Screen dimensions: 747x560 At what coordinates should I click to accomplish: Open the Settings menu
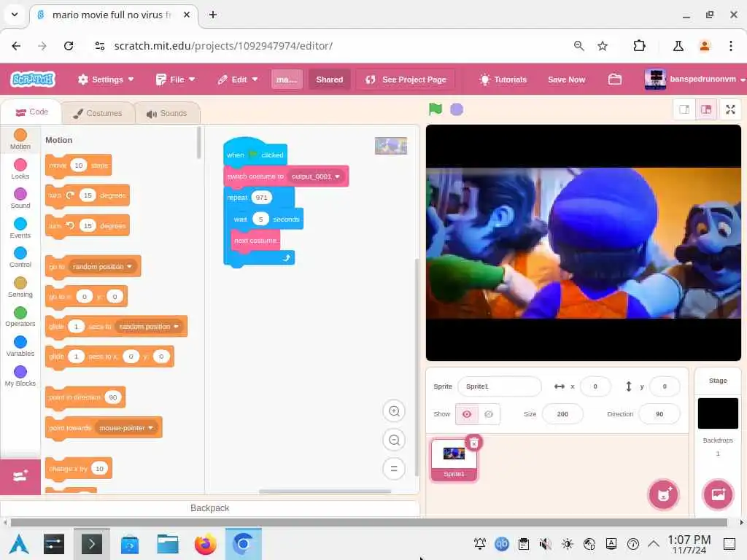tap(106, 79)
